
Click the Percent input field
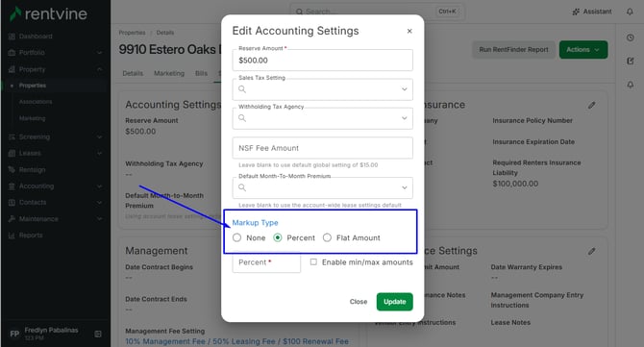coord(266,262)
